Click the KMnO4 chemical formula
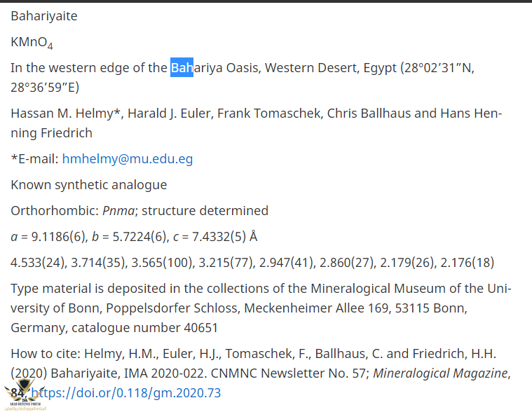532x412 pixels. [x=32, y=43]
